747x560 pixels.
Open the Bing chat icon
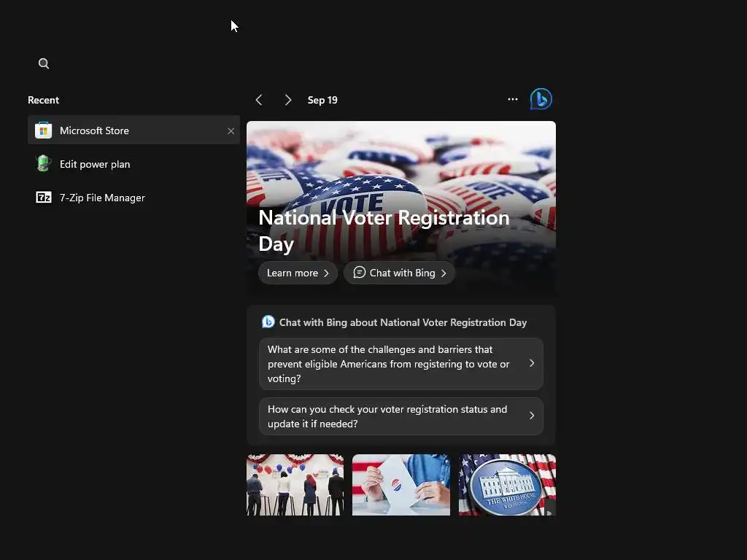pyautogui.click(x=541, y=99)
